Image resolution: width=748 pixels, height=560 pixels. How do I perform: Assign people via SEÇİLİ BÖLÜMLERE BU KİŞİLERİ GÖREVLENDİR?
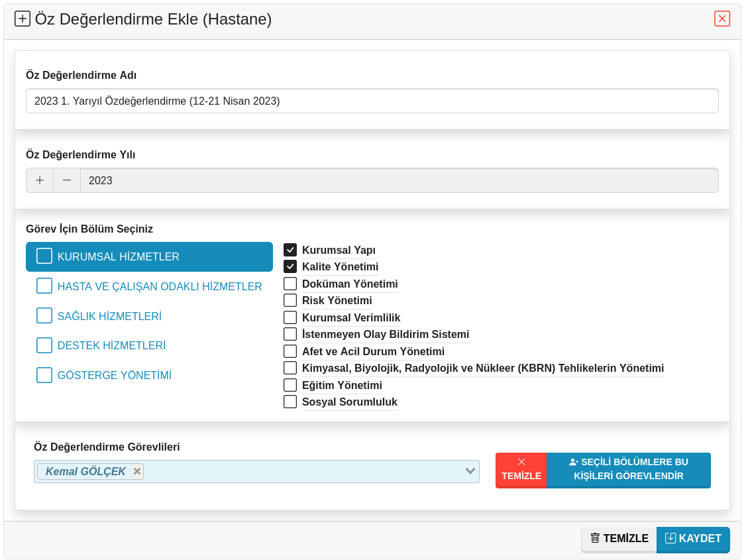pos(628,470)
